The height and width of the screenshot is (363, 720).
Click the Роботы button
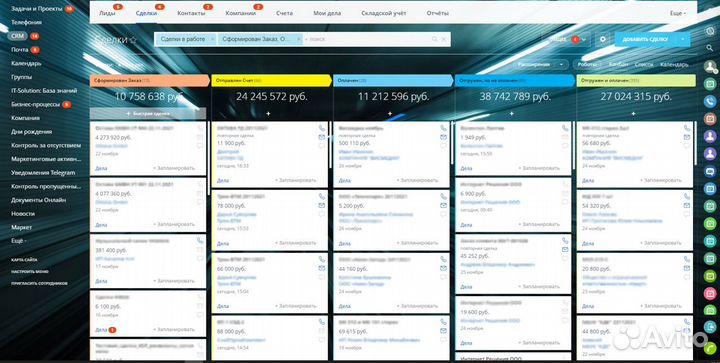click(x=587, y=65)
